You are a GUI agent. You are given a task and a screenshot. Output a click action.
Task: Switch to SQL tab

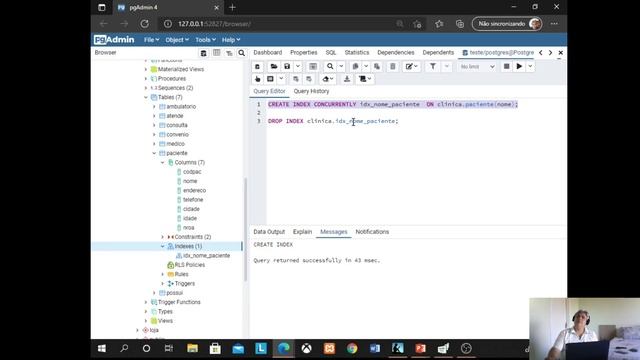tap(331, 53)
